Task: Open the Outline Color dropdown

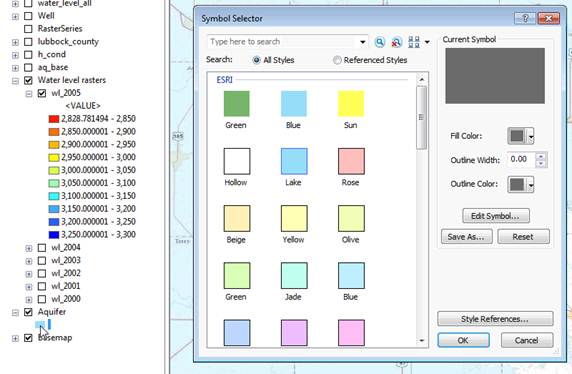Action: [x=521, y=184]
